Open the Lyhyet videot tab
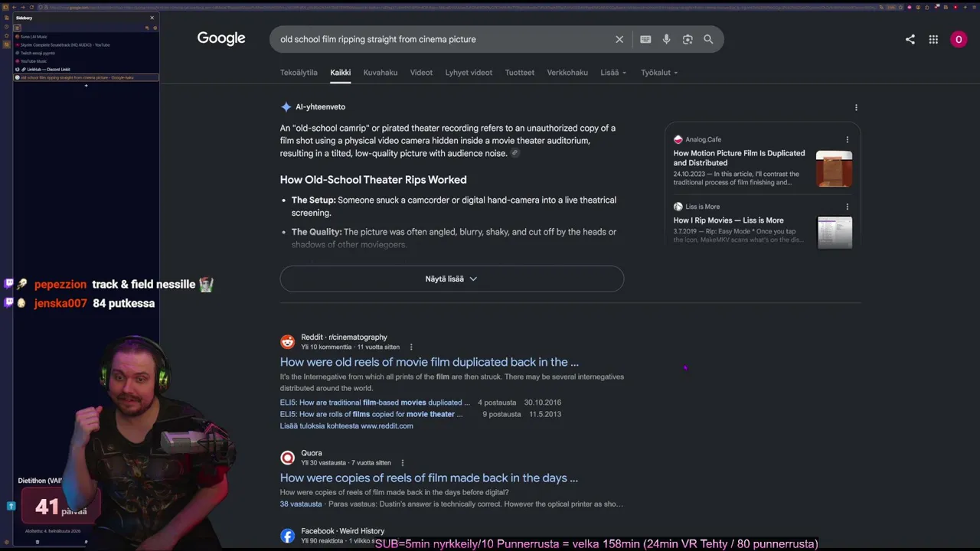The height and width of the screenshot is (551, 980). tap(469, 73)
